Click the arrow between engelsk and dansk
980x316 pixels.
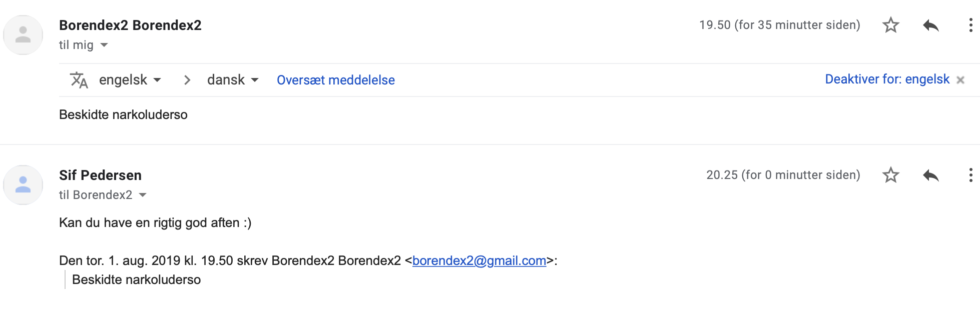(x=187, y=80)
